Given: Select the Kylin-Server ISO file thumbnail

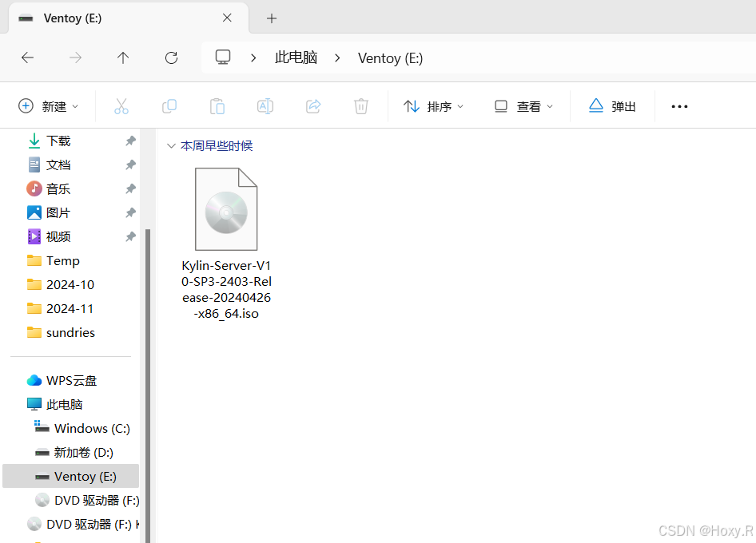Looking at the screenshot, I should point(226,209).
